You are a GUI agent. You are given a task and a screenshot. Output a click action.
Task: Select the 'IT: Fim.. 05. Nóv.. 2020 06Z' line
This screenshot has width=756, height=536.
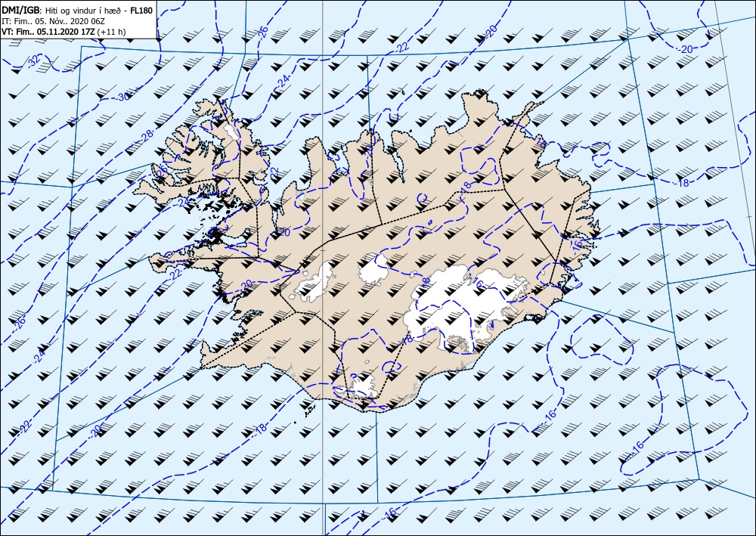(x=54, y=21)
